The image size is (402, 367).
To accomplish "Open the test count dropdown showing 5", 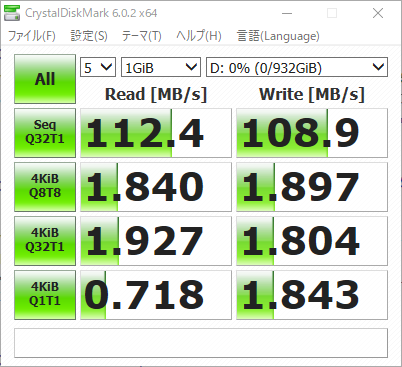I will (98, 67).
